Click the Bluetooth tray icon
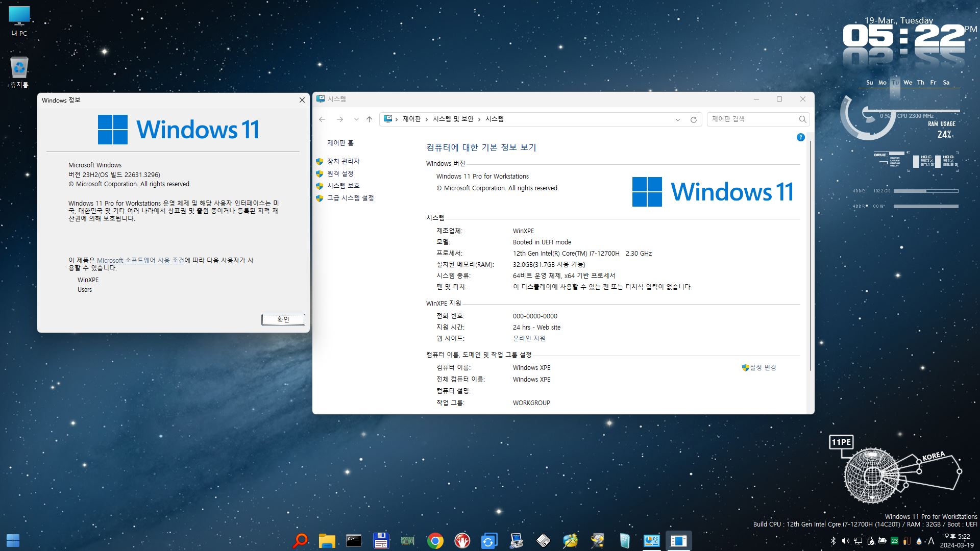 point(833,541)
